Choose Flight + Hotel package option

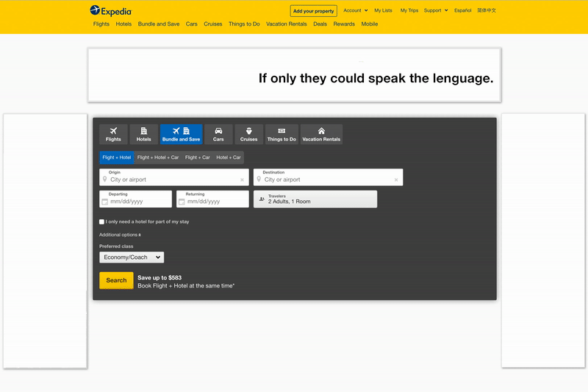(117, 157)
